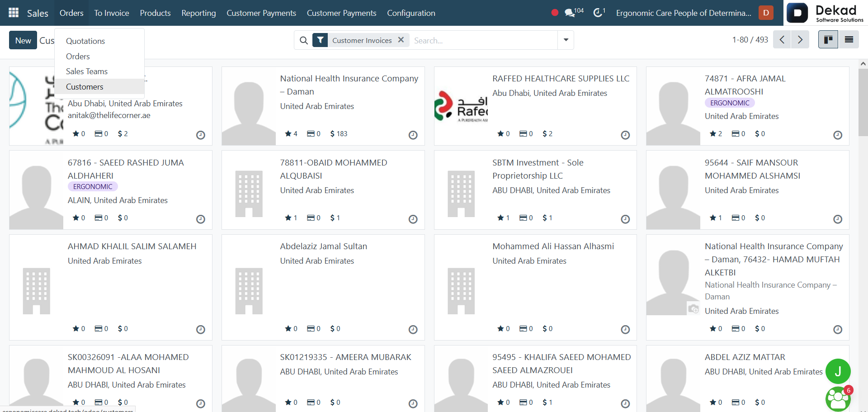Viewport: 868px width, 412px height.
Task: Switch to Kanban view
Action: click(x=828, y=40)
